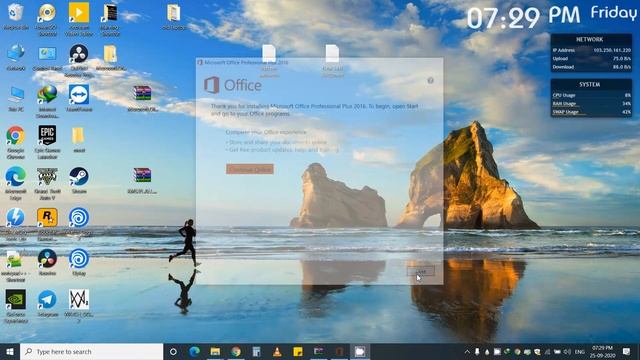Select the Rockstar Games Launcher shortcut
This screenshot has height=360, width=640.
coord(47,224)
